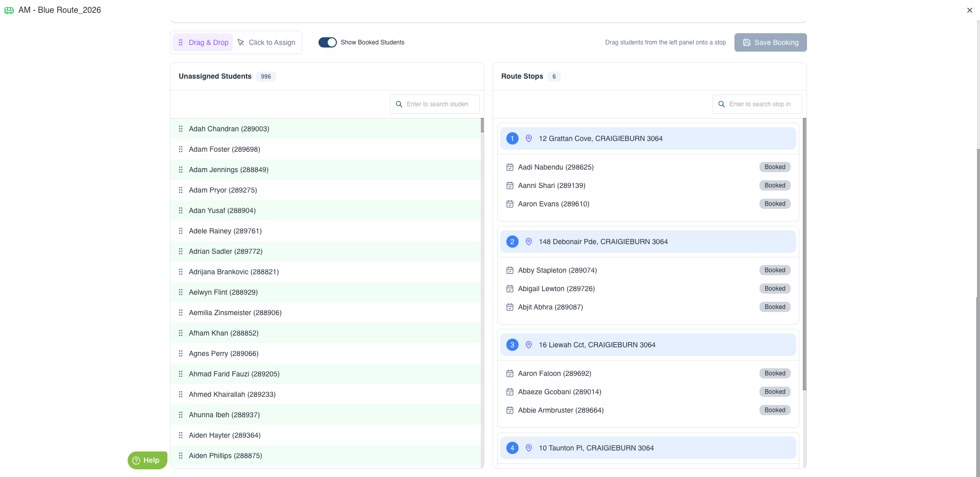This screenshot has height=477, width=980.
Task: Switch to Click to Assign mode
Action: [x=266, y=42]
